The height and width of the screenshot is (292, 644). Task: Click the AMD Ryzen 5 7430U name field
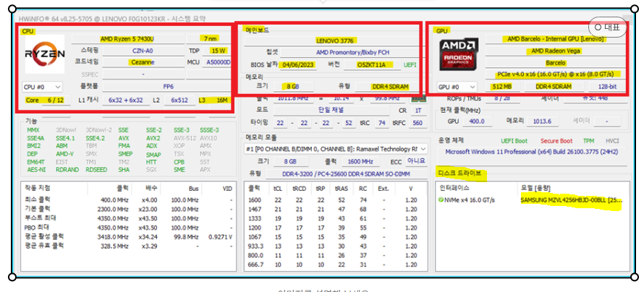[x=128, y=39]
